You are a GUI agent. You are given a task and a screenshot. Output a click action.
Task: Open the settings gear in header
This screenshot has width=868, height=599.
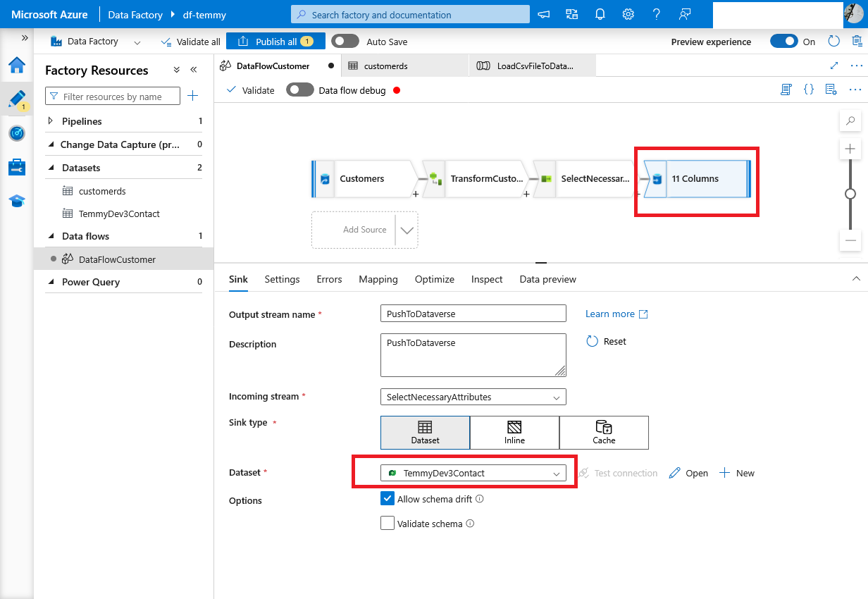628,14
